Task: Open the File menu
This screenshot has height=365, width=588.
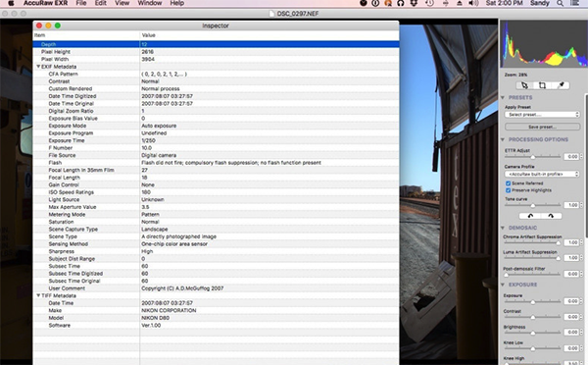Action: click(81, 3)
